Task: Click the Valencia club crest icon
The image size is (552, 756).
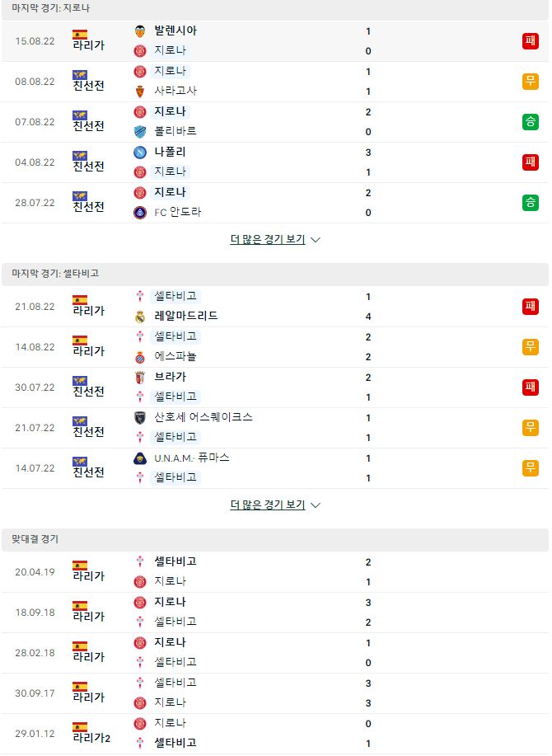Action: point(140,31)
